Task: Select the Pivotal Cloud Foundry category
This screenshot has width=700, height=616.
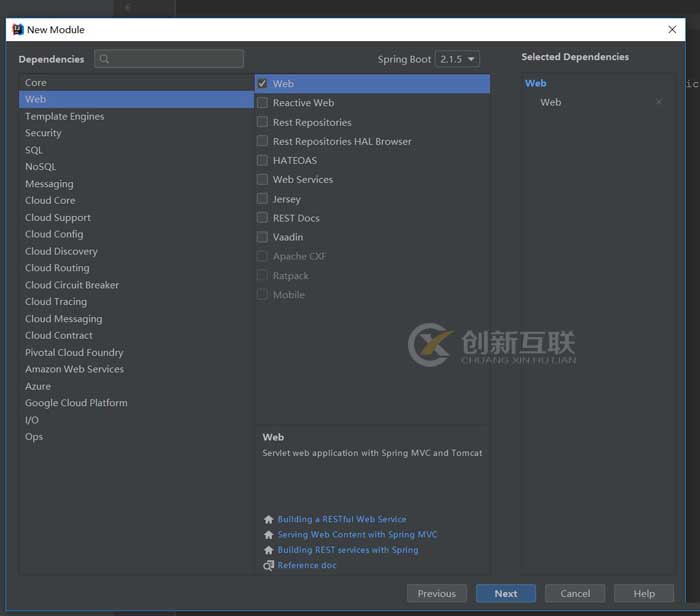Action: point(136,352)
